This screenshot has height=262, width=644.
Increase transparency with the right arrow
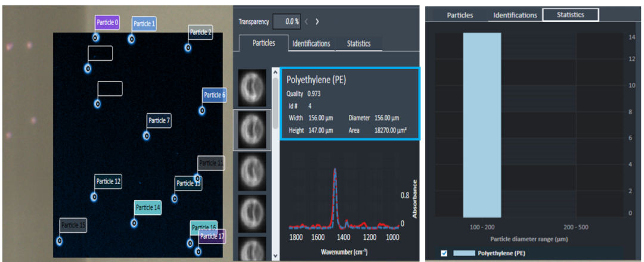[x=317, y=21]
